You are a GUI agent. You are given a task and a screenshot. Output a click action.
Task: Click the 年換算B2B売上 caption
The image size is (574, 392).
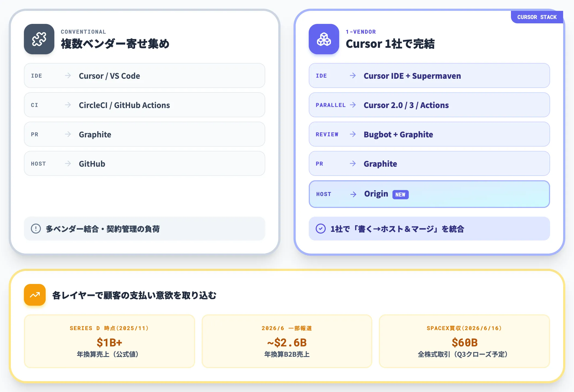(287, 354)
